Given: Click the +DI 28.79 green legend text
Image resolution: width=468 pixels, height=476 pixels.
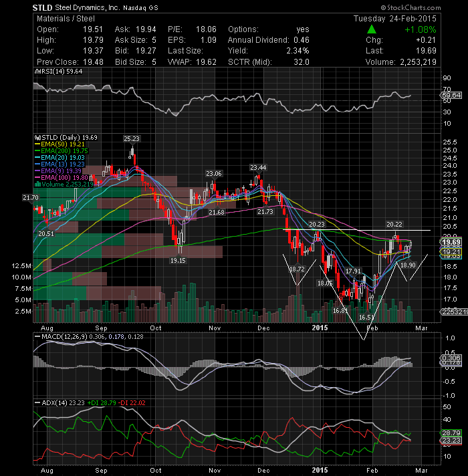Looking at the screenshot, I should click(x=102, y=403).
